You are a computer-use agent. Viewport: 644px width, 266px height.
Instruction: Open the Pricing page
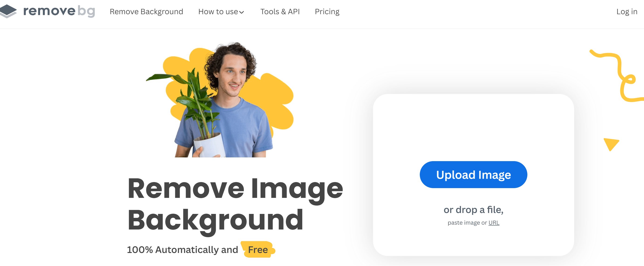click(x=327, y=11)
